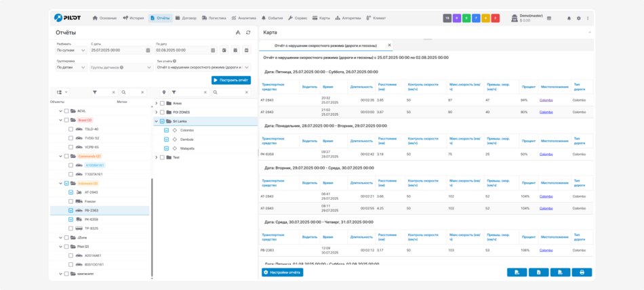Open notifications bell icon in top bar

coord(569,18)
